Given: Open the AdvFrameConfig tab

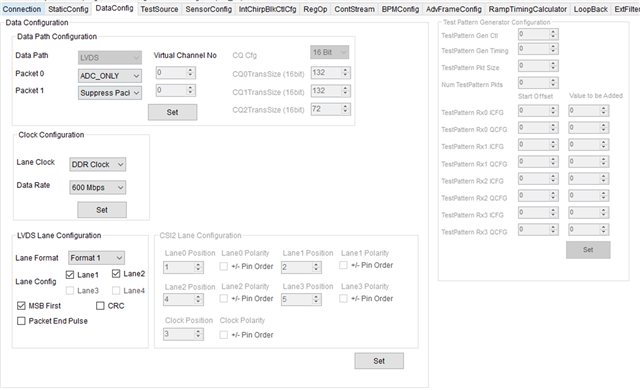Looking at the screenshot, I should click(x=453, y=9).
